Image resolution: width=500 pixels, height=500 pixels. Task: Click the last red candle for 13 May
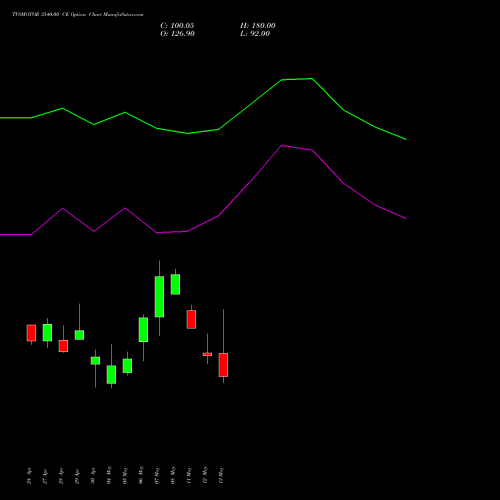[x=223, y=365]
